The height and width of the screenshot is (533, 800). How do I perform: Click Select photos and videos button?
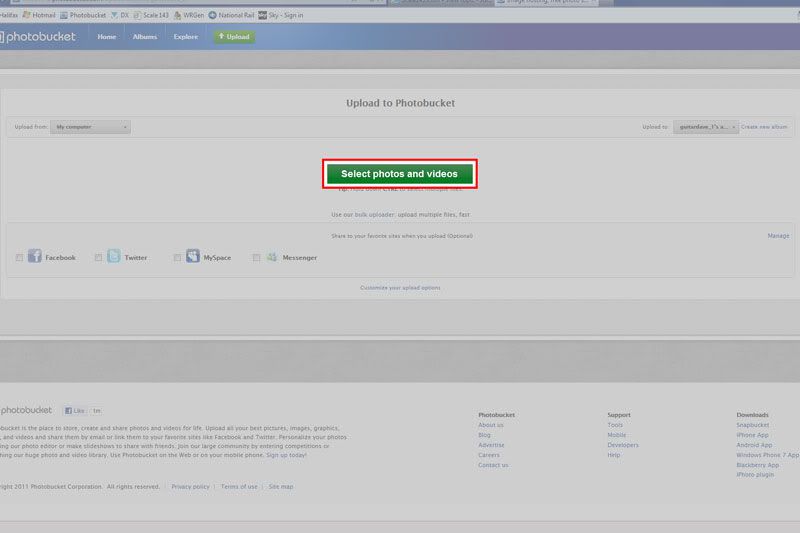point(399,174)
